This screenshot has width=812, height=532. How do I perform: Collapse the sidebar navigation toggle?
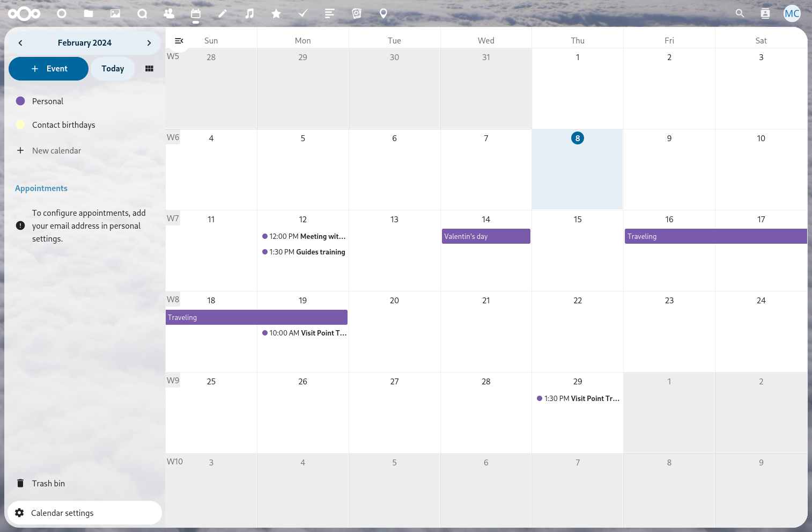coord(179,41)
